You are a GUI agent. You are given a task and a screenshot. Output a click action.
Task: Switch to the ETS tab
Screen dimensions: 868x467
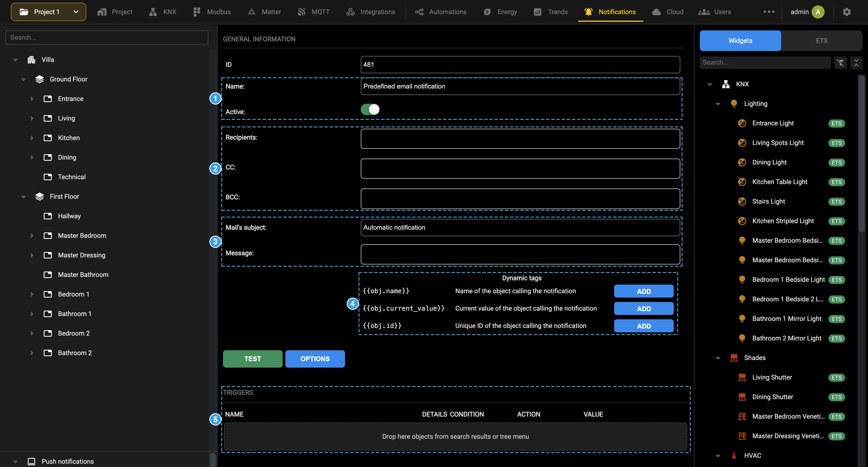(x=822, y=41)
